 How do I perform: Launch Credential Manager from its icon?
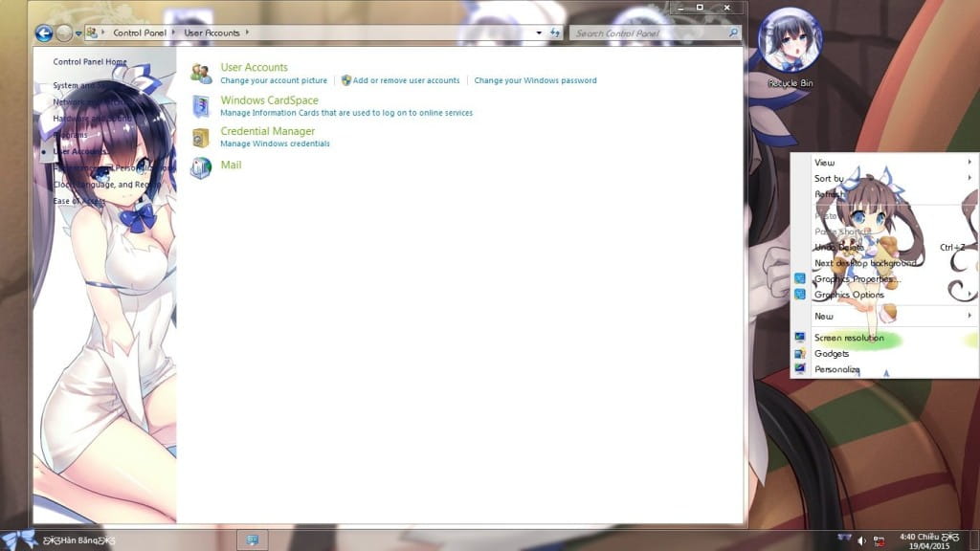pos(202,135)
